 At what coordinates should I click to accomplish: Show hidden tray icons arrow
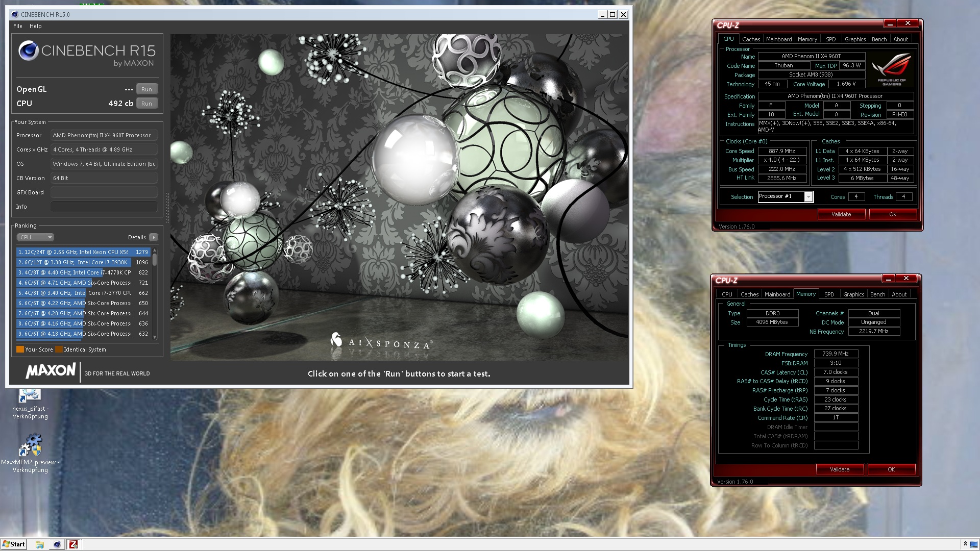(965, 544)
